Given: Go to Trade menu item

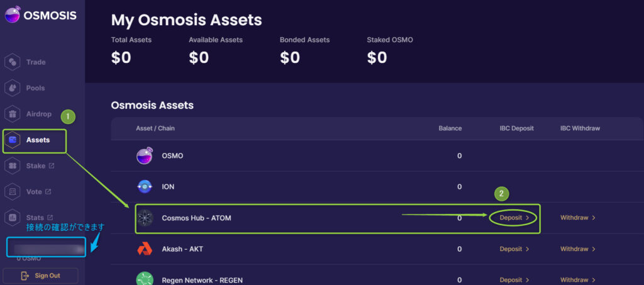Looking at the screenshot, I should pyautogui.click(x=36, y=62).
